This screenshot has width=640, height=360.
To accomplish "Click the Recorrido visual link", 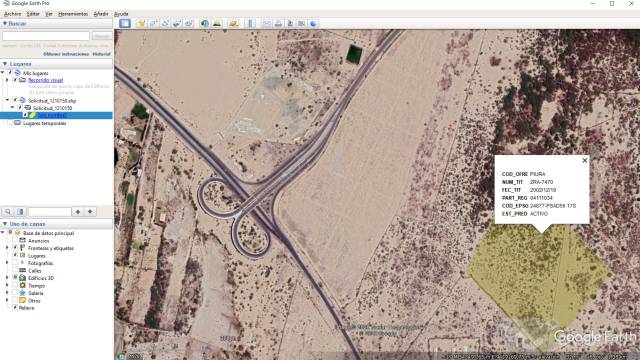I will point(45,80).
